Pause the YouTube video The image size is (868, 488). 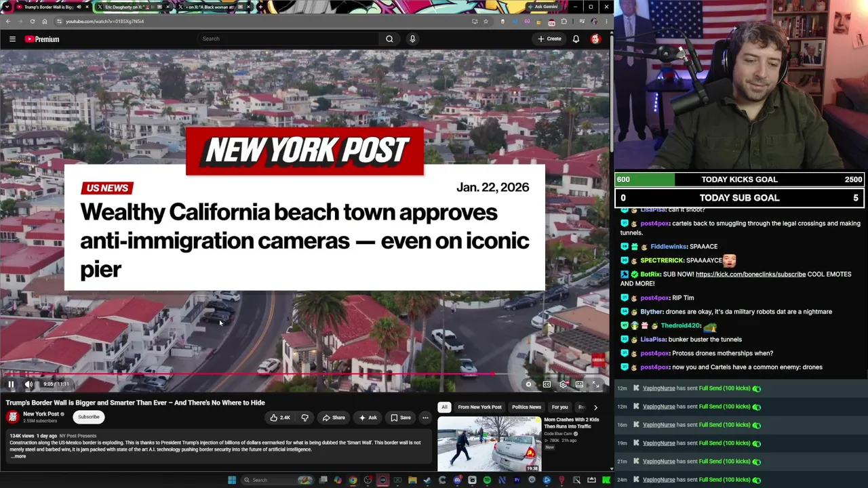pos(11,384)
